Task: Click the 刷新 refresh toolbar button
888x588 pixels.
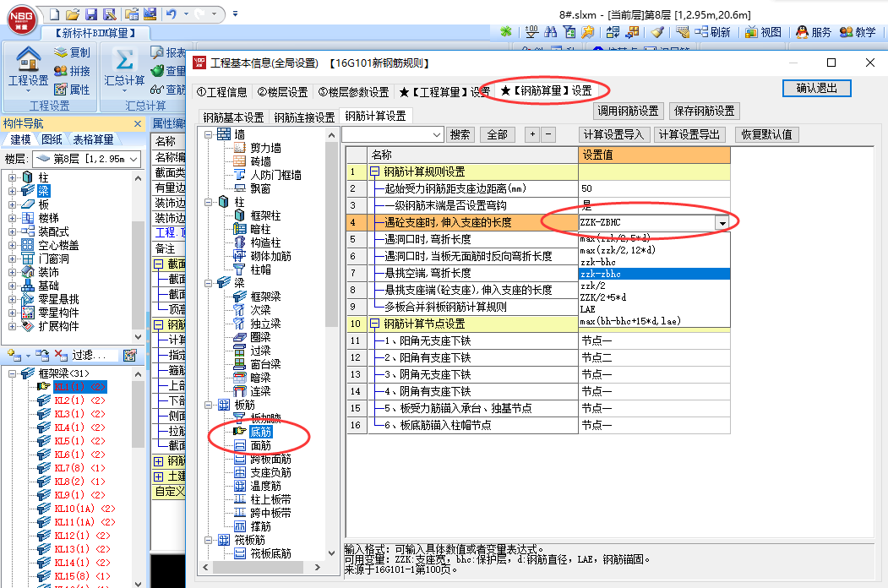Action: click(x=712, y=32)
